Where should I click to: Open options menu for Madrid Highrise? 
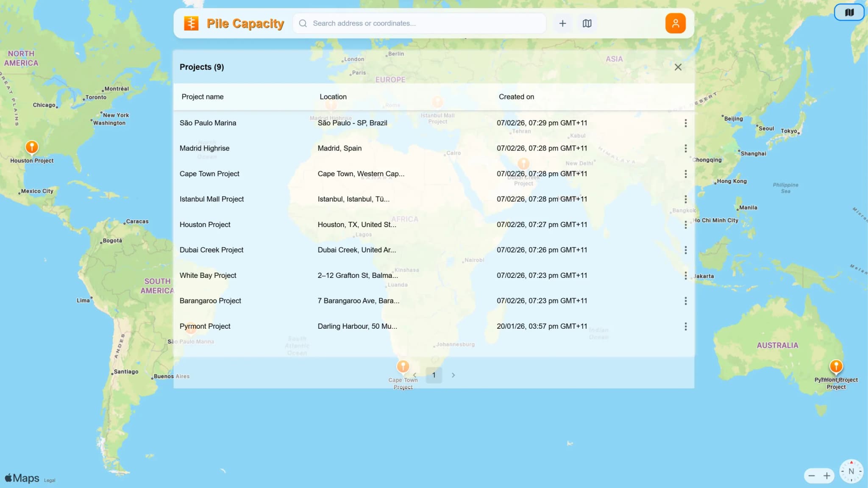click(x=685, y=148)
